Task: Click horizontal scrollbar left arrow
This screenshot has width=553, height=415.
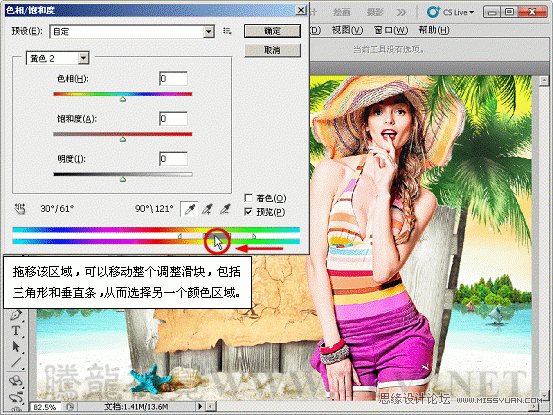Action: pos(211,407)
